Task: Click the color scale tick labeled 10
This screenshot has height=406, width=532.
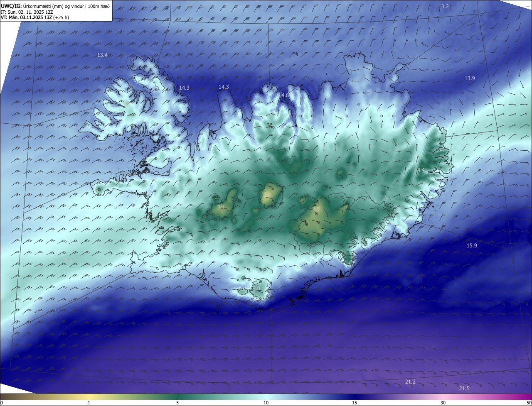Action: [x=266, y=403]
